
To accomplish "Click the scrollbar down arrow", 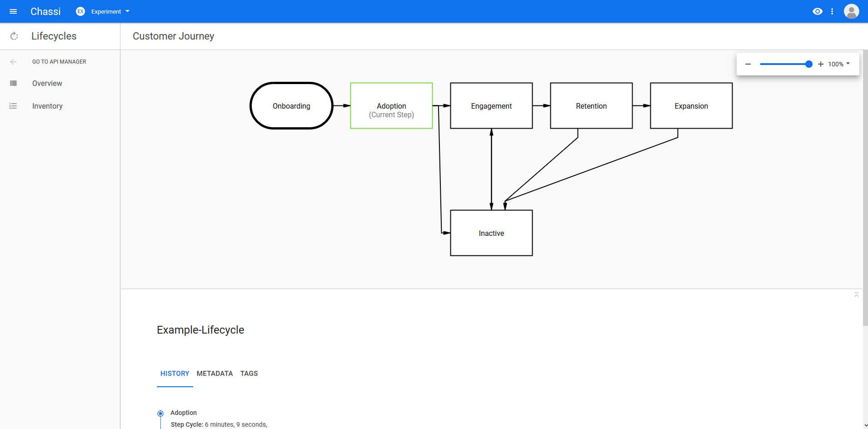I will click(865, 425).
